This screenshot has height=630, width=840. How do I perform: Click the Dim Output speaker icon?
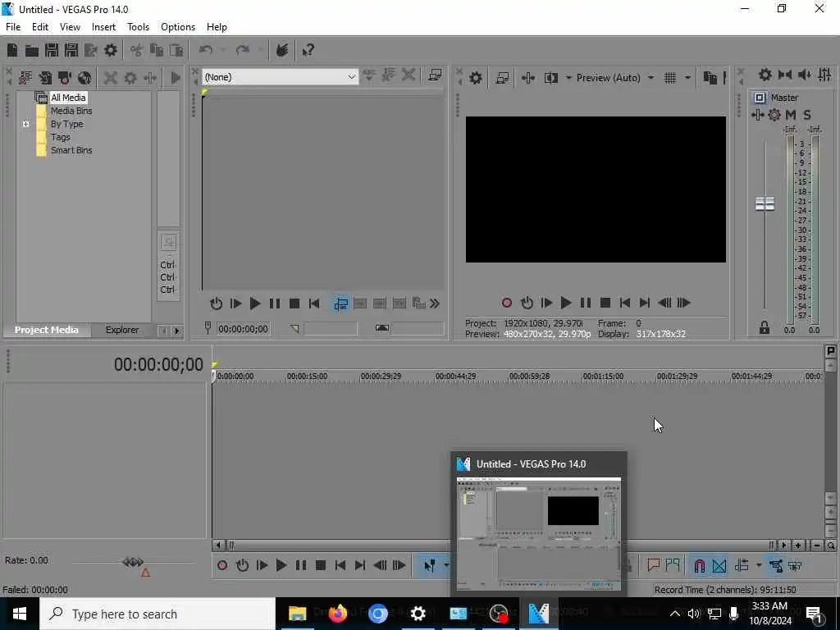click(x=805, y=75)
